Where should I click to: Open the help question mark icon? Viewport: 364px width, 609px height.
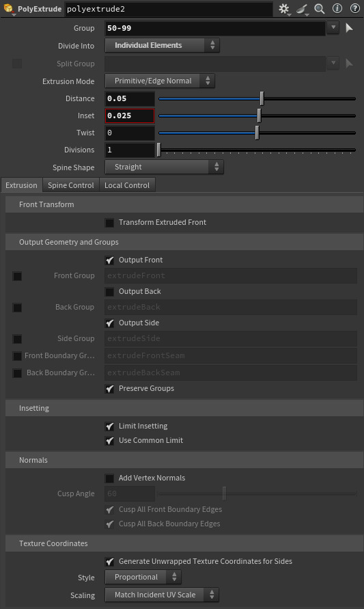coord(354,9)
